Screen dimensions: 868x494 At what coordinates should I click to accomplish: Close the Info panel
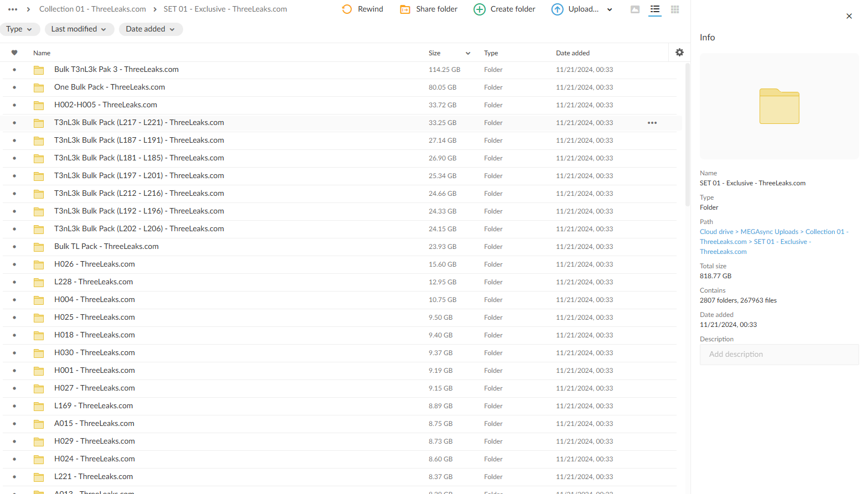coord(849,16)
